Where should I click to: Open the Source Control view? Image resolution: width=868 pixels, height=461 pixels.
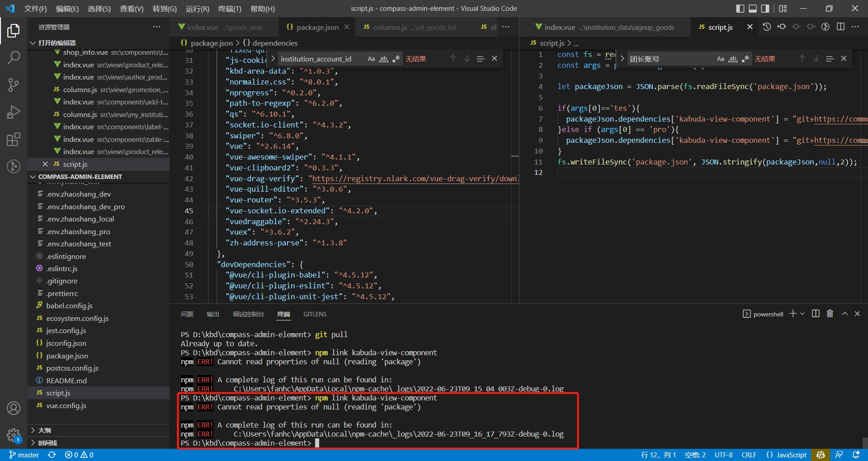(14, 85)
